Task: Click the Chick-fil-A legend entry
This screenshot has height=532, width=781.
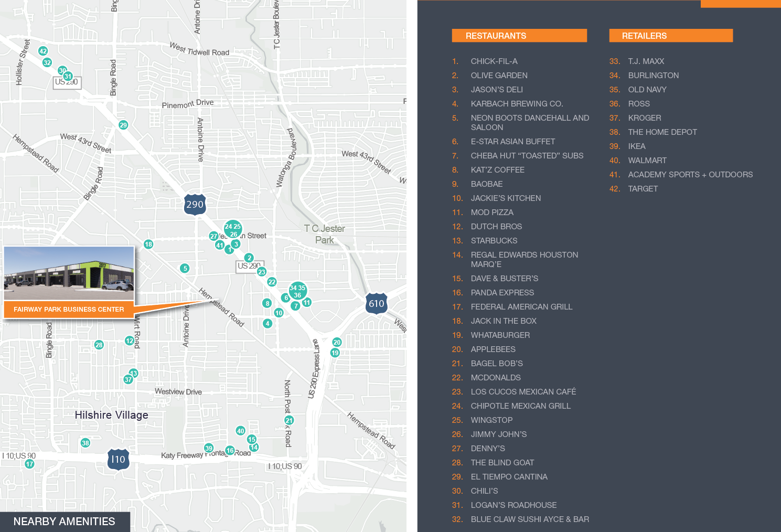Action: (494, 61)
